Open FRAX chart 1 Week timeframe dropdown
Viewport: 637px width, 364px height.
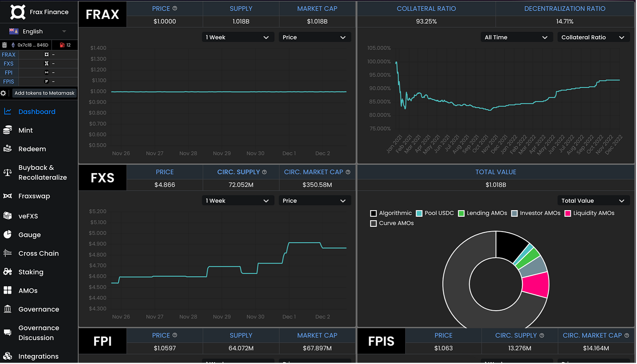click(x=238, y=37)
